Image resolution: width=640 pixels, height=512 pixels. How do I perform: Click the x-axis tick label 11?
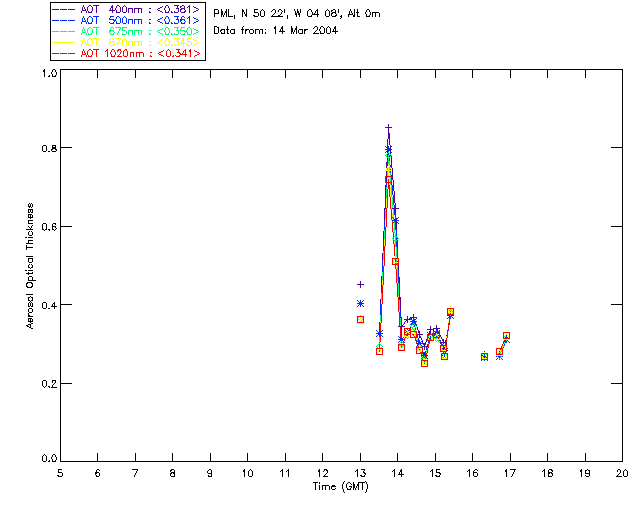coord(285,473)
